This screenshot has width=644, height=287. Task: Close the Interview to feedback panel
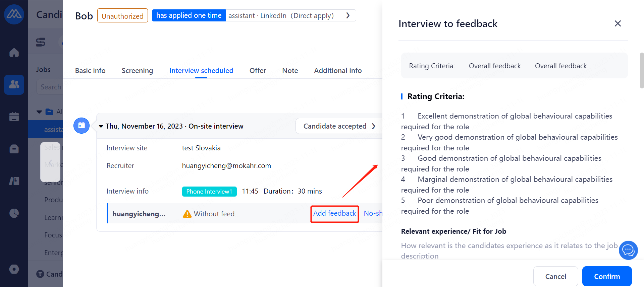(618, 23)
